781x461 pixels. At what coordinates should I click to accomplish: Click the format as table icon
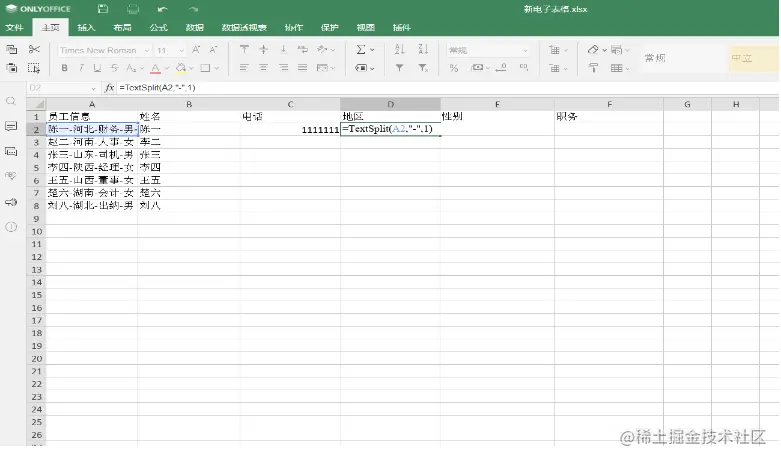[617, 68]
